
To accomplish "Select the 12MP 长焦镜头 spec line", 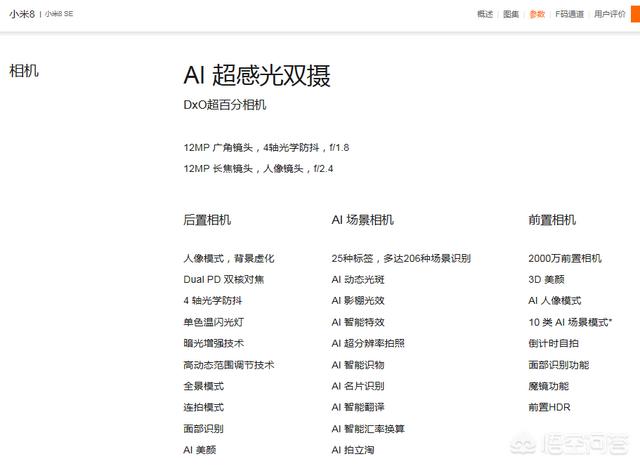I will pos(258,169).
